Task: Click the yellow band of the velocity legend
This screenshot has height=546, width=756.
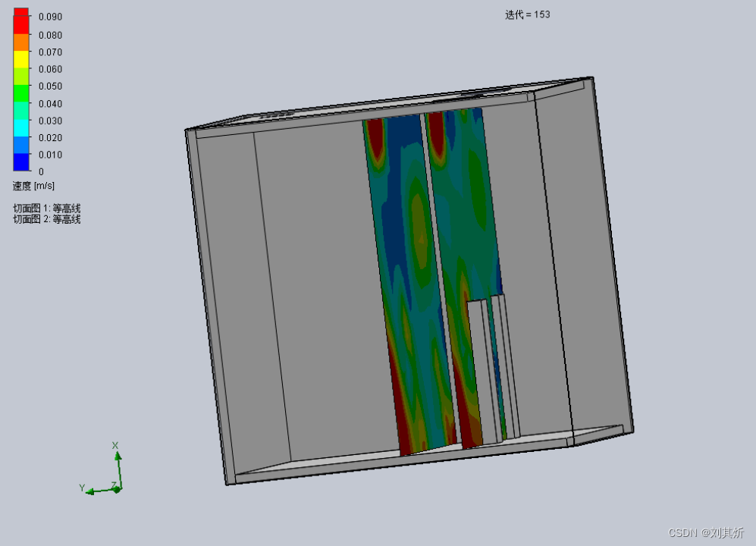Action: tap(21, 59)
